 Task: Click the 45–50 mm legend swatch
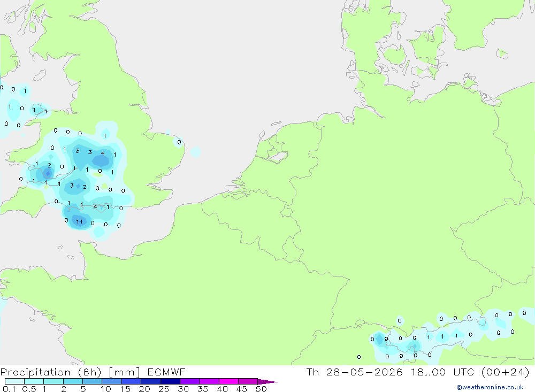pos(248,381)
